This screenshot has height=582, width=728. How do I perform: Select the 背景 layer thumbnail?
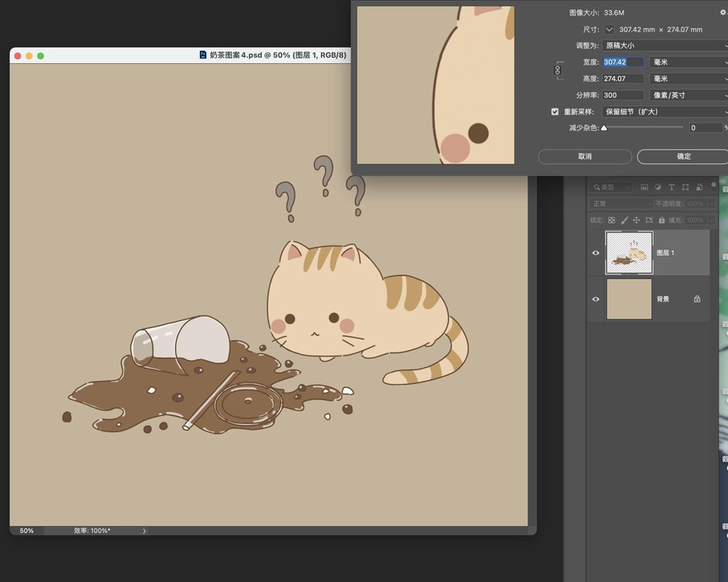[x=629, y=299]
